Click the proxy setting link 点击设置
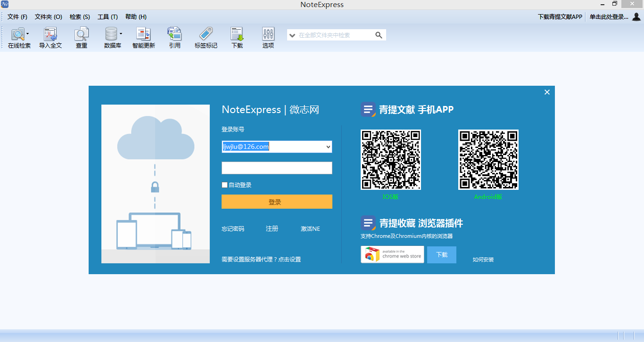This screenshot has height=342, width=644. (289, 260)
